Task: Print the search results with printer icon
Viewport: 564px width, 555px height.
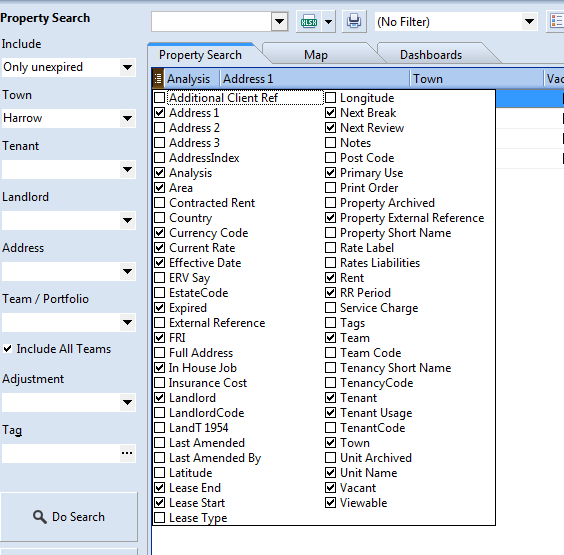Action: [x=354, y=22]
